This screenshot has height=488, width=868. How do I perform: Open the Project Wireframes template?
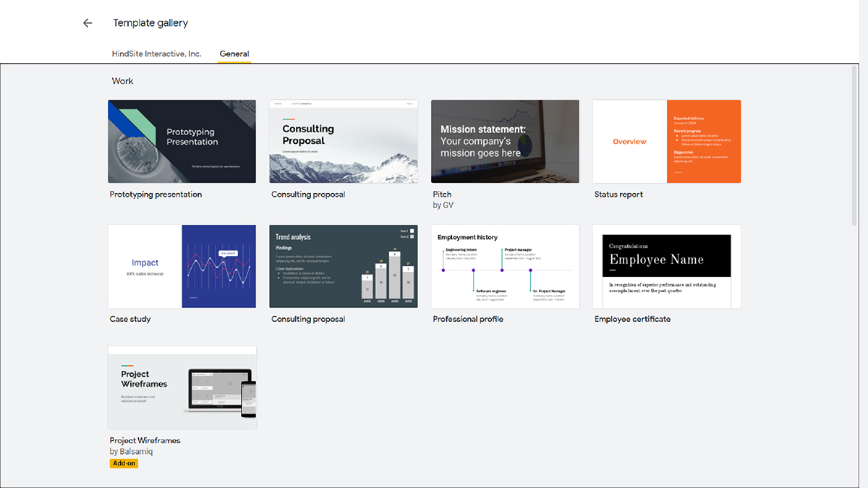click(x=182, y=388)
